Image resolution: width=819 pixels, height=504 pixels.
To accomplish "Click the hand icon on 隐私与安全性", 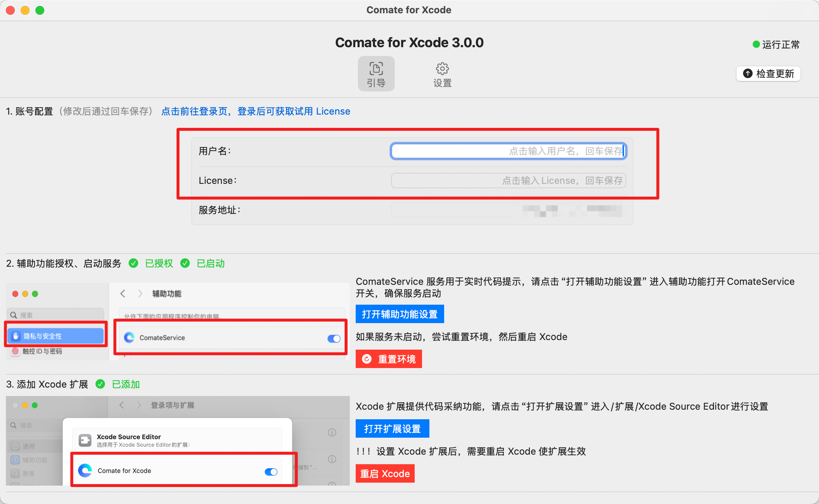I will 16,336.
